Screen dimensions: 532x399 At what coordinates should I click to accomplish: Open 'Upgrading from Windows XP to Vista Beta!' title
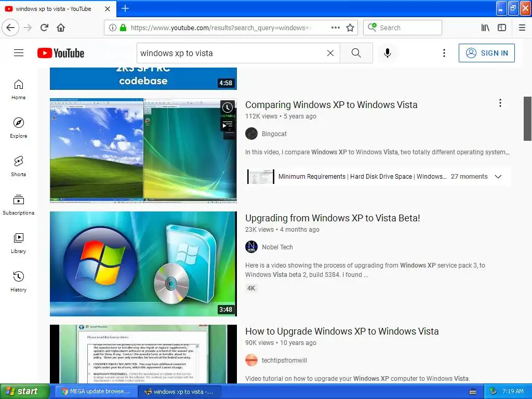[332, 218]
